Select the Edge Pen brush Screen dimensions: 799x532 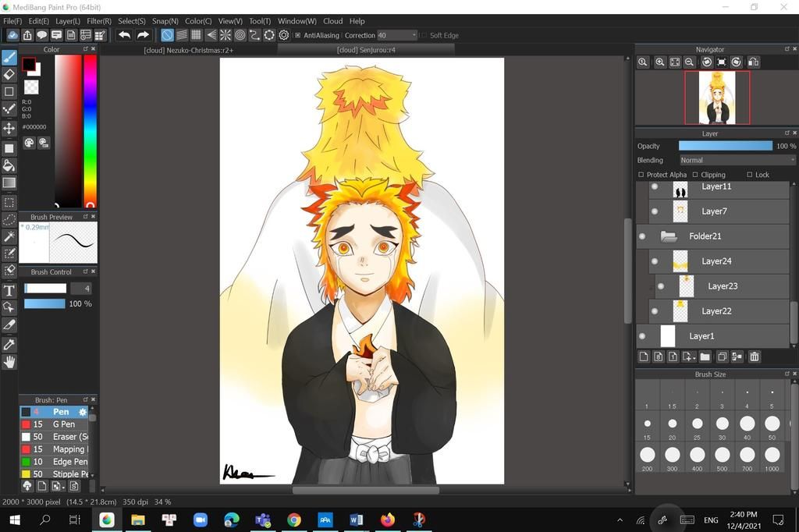tap(55, 461)
